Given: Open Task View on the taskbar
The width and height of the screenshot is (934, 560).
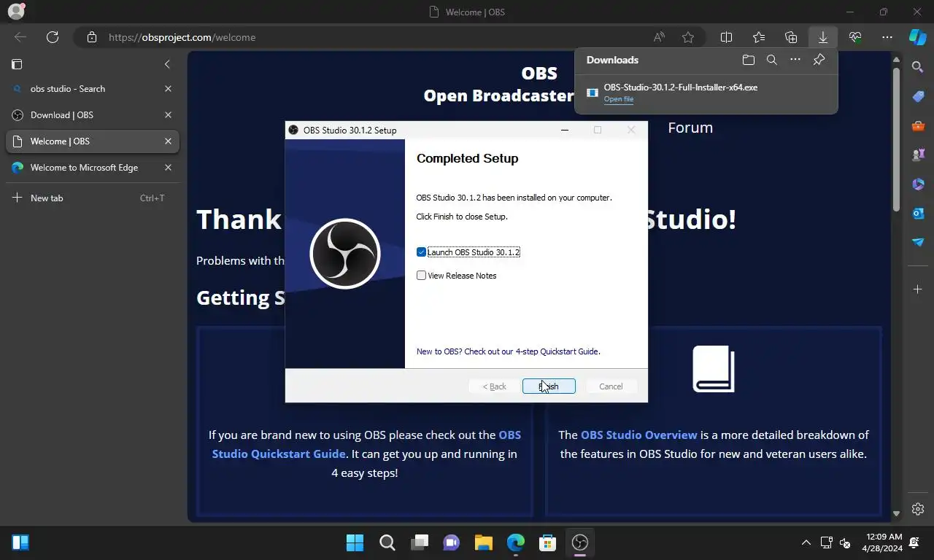Looking at the screenshot, I should [x=420, y=542].
